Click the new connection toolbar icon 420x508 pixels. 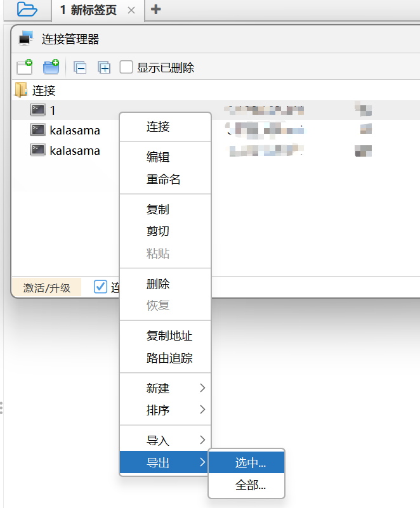pyautogui.click(x=25, y=67)
